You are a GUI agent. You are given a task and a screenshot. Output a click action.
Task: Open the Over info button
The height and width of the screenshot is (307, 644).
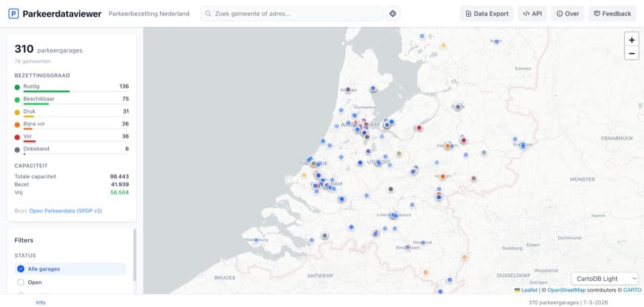[x=568, y=13]
